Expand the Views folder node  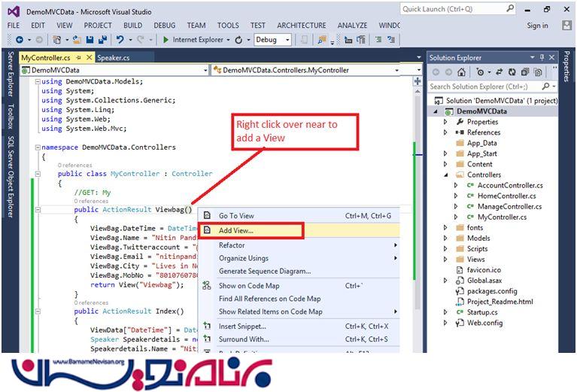pos(445,259)
